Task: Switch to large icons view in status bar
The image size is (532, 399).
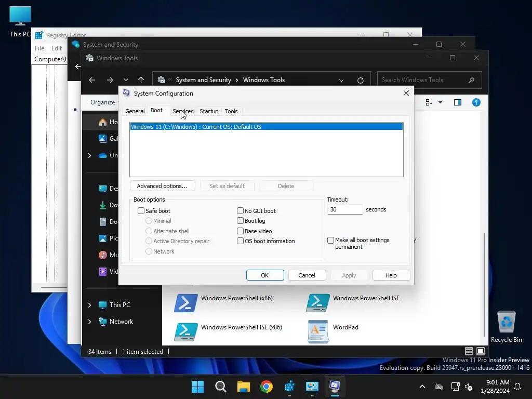Action: tap(481, 351)
